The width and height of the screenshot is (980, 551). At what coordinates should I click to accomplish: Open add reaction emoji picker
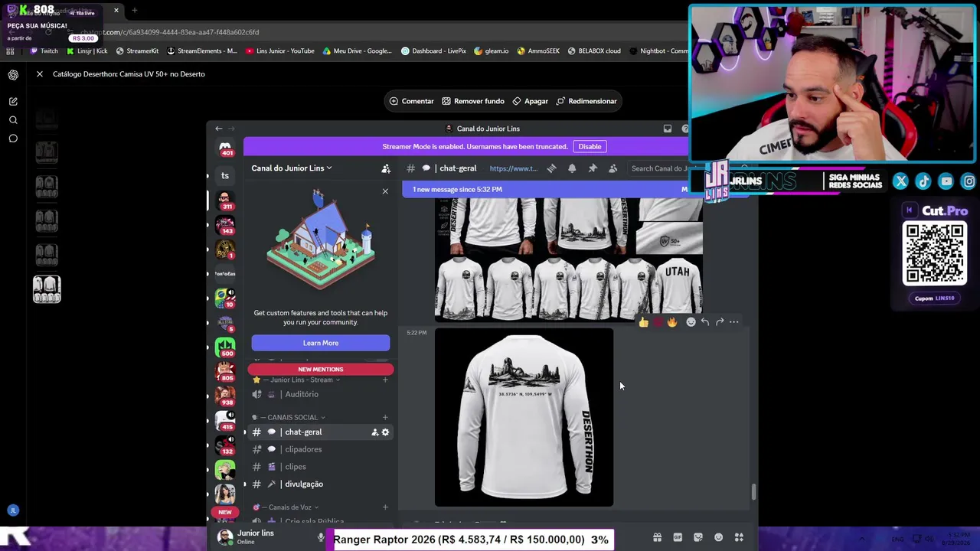pyautogui.click(x=691, y=322)
